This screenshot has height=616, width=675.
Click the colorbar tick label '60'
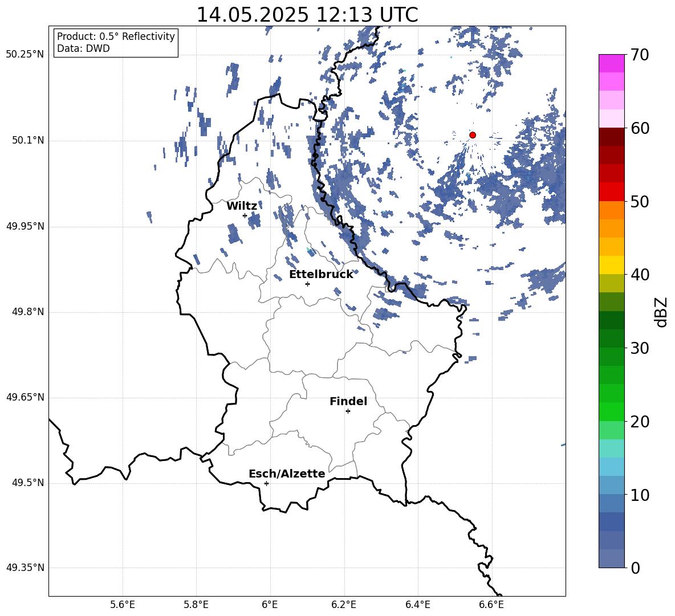click(640, 128)
